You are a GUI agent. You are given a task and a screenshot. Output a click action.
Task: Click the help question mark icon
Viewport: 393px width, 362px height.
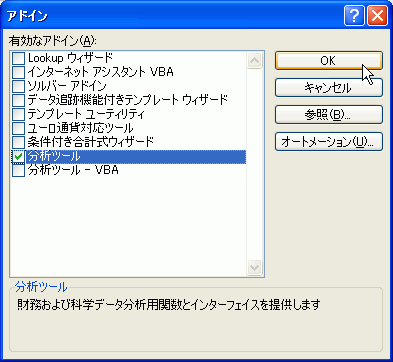354,16
